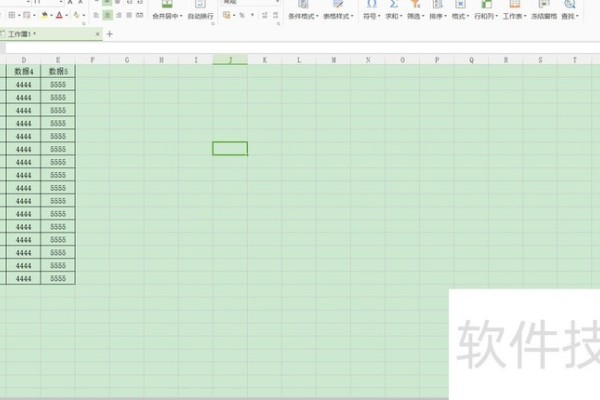The height and width of the screenshot is (400, 600).
Task: Click the Sort (排序) icon
Action: (x=437, y=4)
